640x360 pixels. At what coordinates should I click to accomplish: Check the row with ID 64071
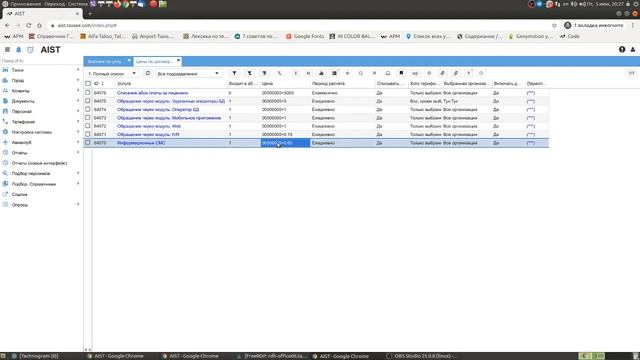pos(88,134)
